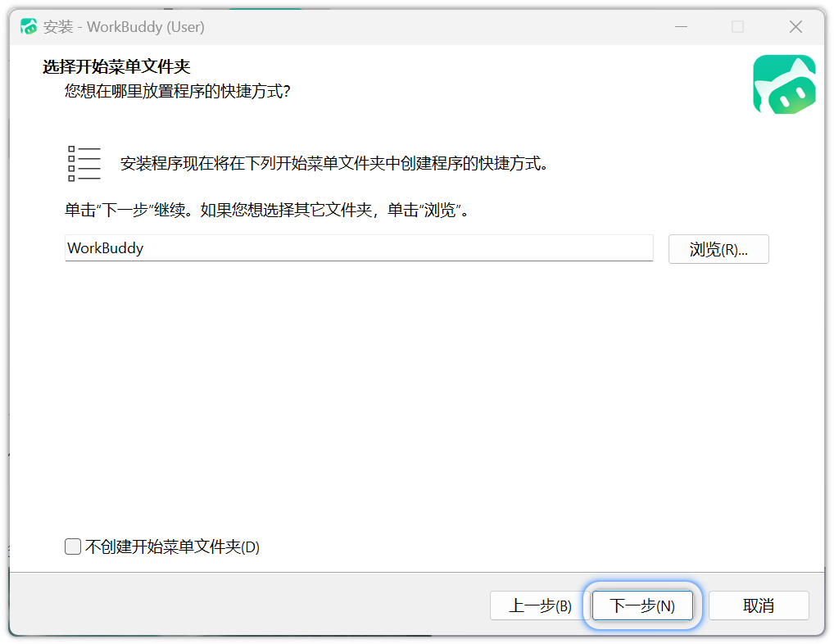Image resolution: width=834 pixels, height=644 pixels.
Task: Click the large green WorkBuddy mascot logo
Action: click(x=783, y=84)
